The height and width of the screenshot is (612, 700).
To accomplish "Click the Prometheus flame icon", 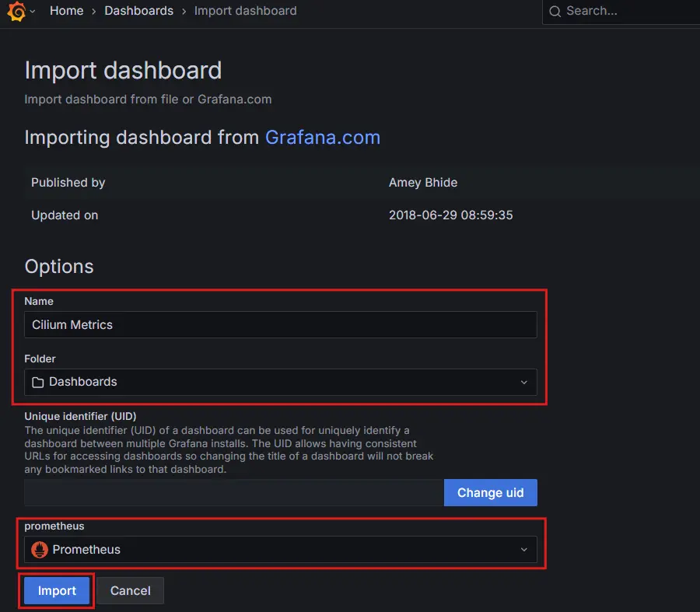I will 40,550.
